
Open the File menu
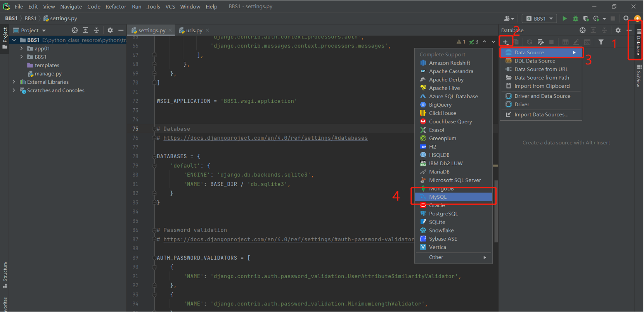[x=19, y=7]
